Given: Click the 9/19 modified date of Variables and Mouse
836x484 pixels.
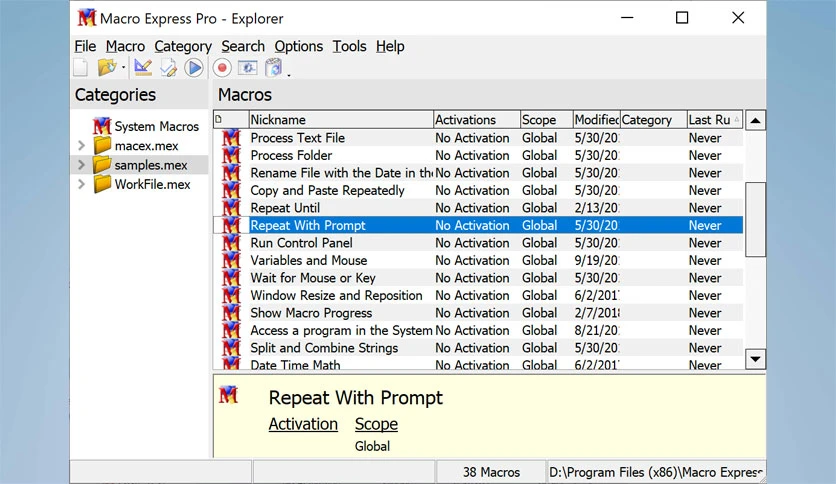Looking at the screenshot, I should [x=597, y=260].
